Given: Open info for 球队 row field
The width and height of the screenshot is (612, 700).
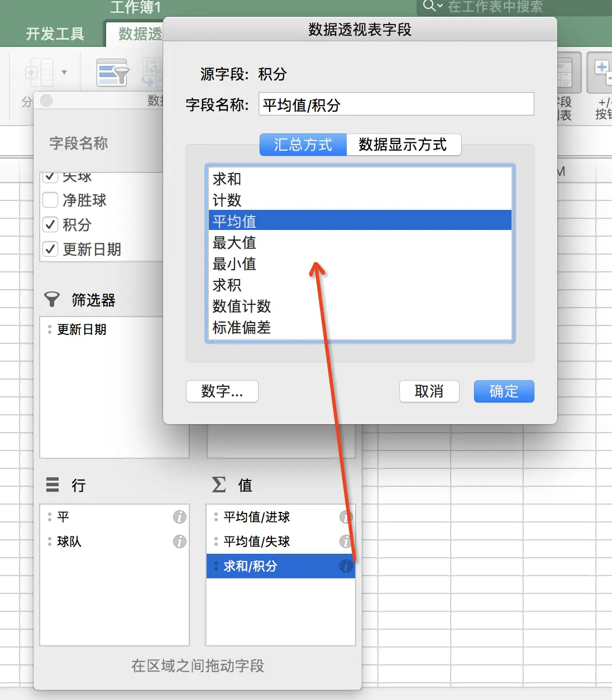Looking at the screenshot, I should click(x=179, y=541).
